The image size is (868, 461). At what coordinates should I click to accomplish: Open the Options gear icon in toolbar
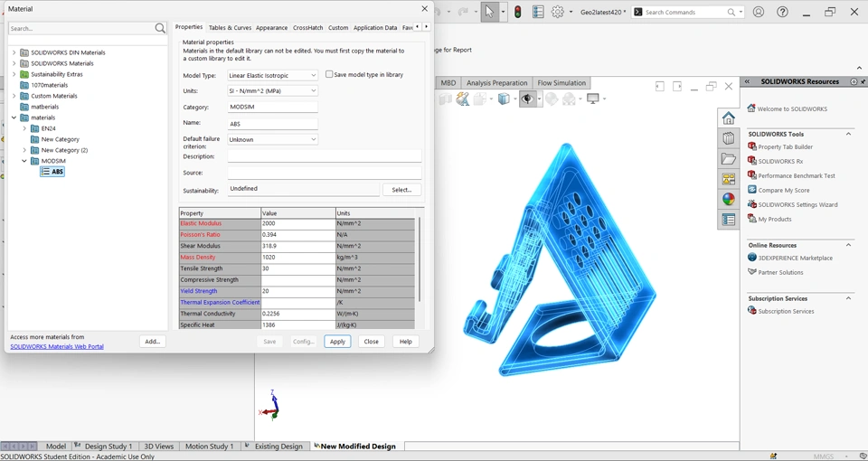point(558,12)
